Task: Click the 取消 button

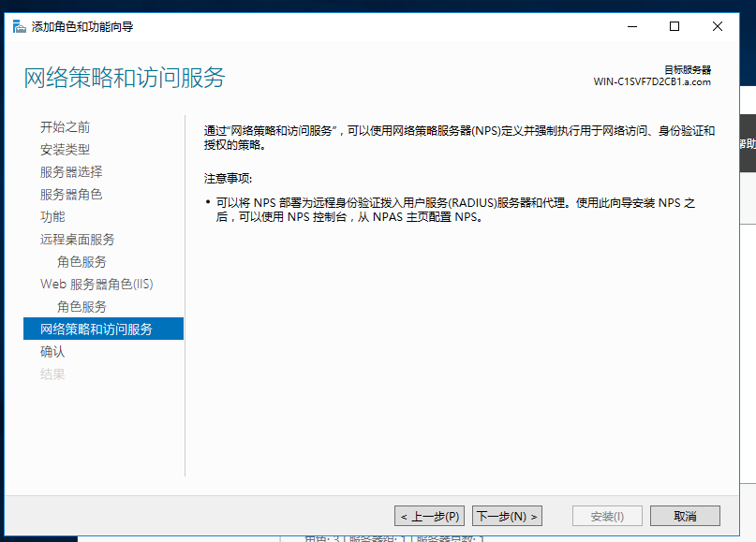Action: click(685, 517)
